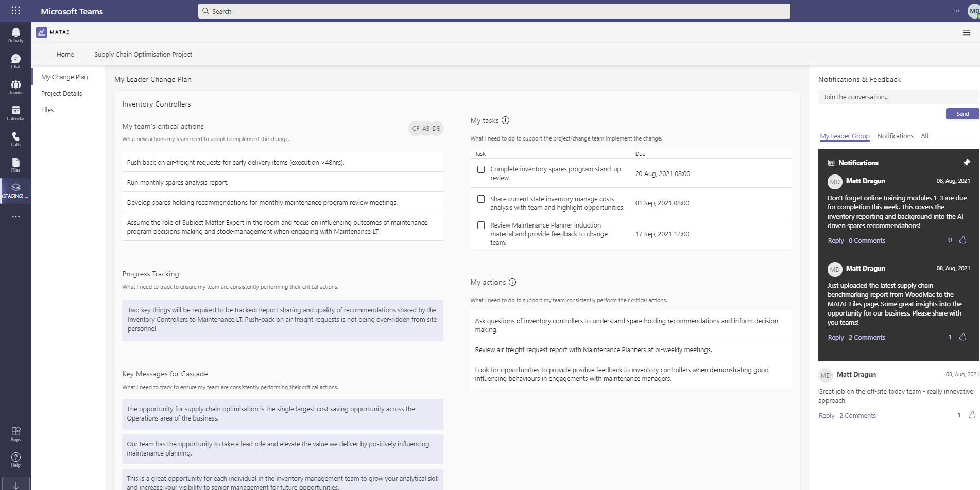Mark the inventory costs analysis task complete

click(480, 199)
